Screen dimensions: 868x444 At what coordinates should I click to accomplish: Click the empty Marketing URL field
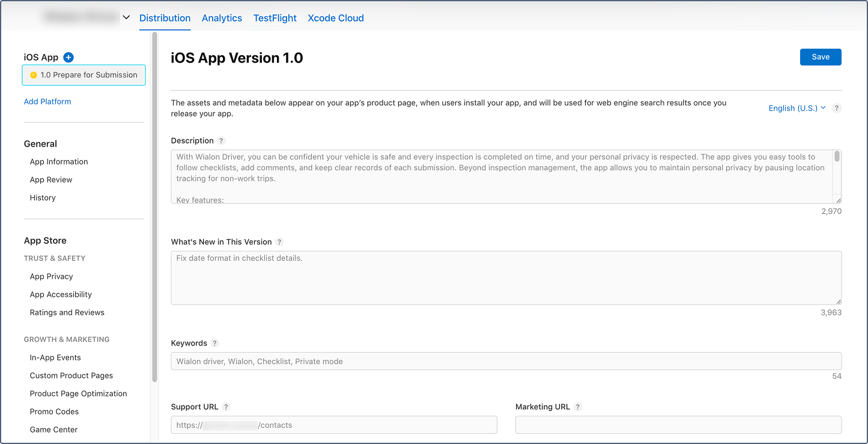678,425
